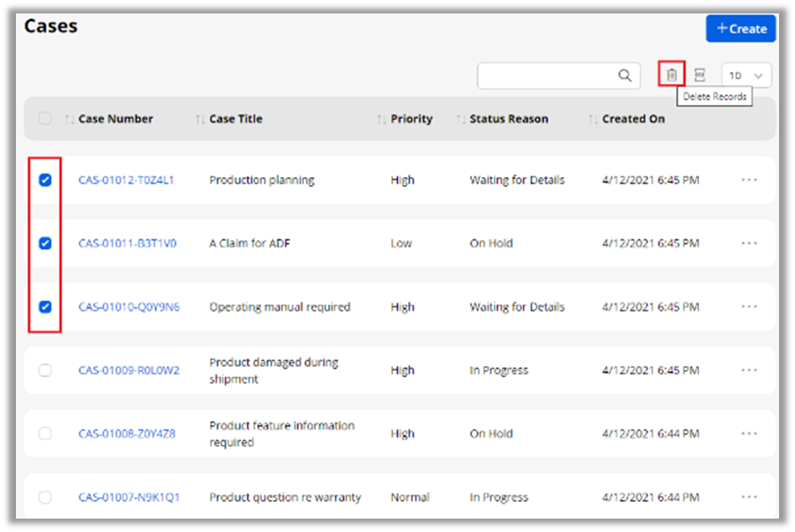Click the search magnifier icon
Image resolution: width=795 pixels, height=532 pixels.
625,76
